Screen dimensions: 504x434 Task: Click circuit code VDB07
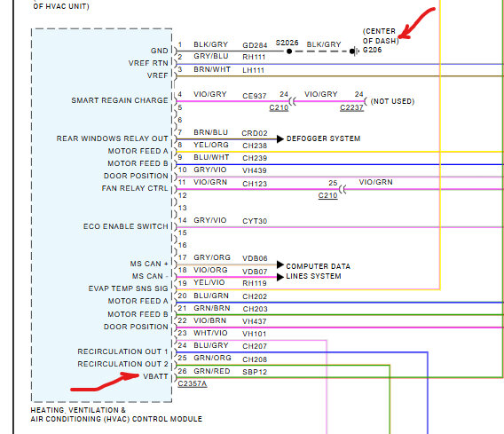(x=255, y=272)
